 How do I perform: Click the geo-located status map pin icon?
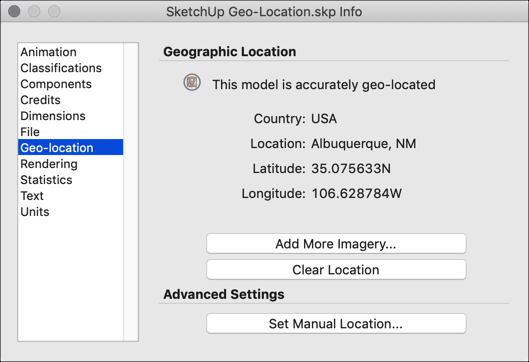point(192,82)
